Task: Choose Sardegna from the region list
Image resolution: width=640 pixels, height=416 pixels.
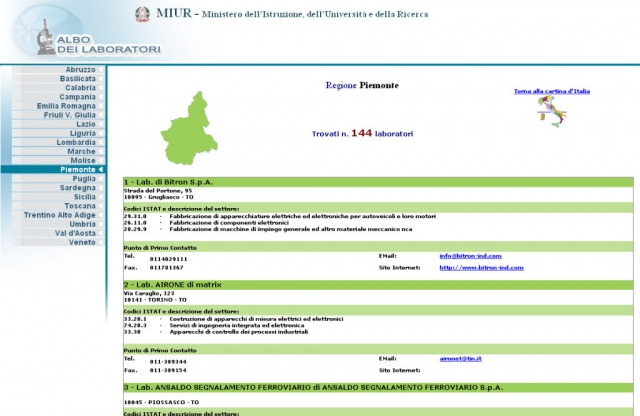Action: (x=77, y=188)
